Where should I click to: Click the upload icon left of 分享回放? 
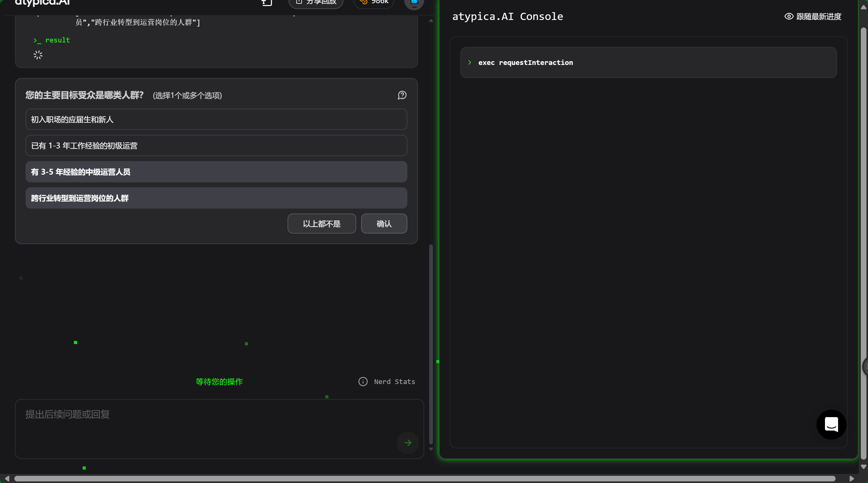[267, 3]
